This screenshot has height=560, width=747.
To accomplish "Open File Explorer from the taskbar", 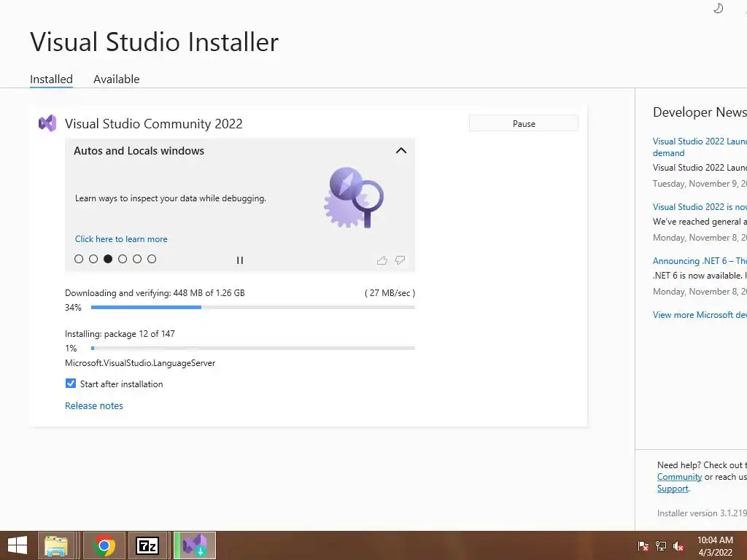I will coord(56,545).
